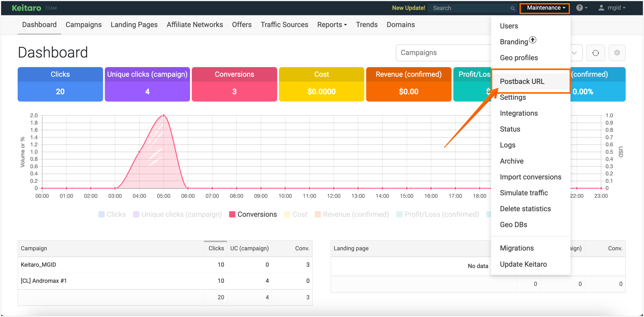This screenshot has height=317, width=644.
Task: Click the search magnifier icon
Action: click(x=512, y=8)
